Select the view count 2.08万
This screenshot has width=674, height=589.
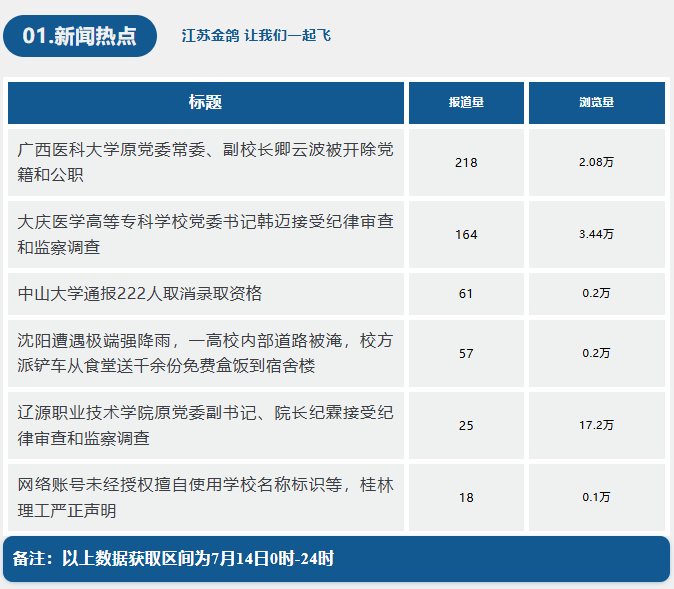tap(596, 162)
